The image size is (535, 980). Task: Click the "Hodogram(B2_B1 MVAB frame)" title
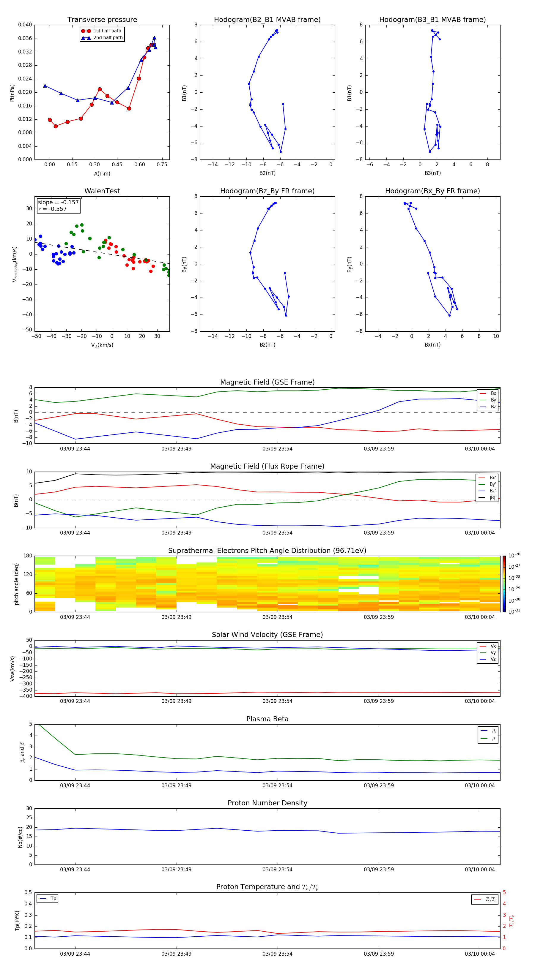(x=267, y=20)
